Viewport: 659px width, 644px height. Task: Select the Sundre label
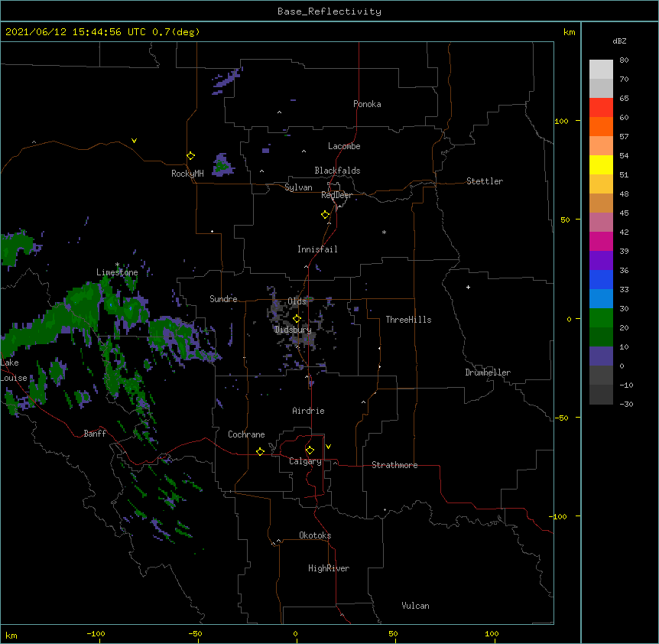tap(223, 299)
